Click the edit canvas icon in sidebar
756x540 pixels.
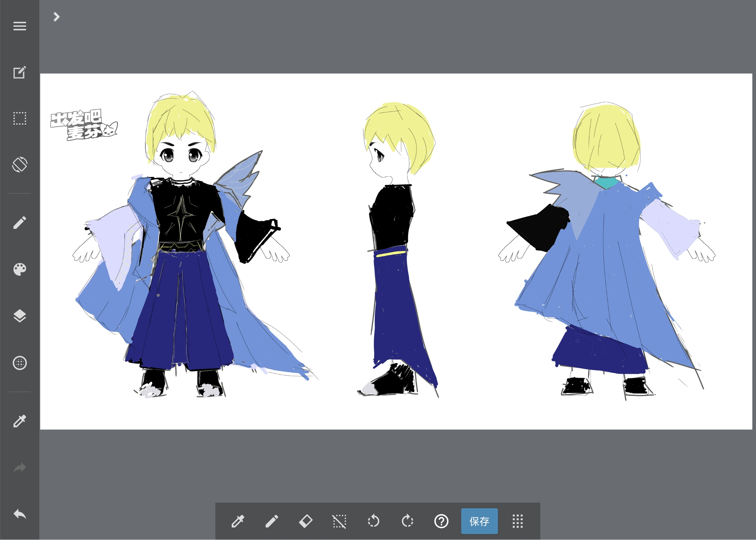click(x=19, y=72)
